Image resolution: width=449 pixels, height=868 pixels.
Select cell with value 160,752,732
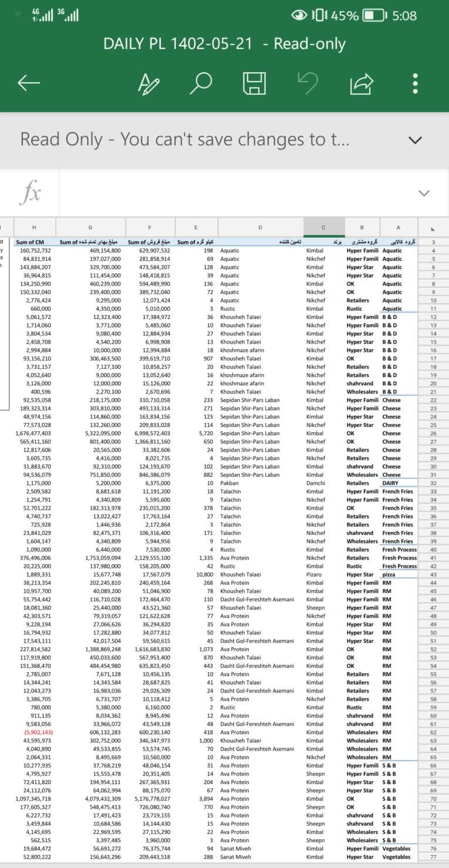34,250
